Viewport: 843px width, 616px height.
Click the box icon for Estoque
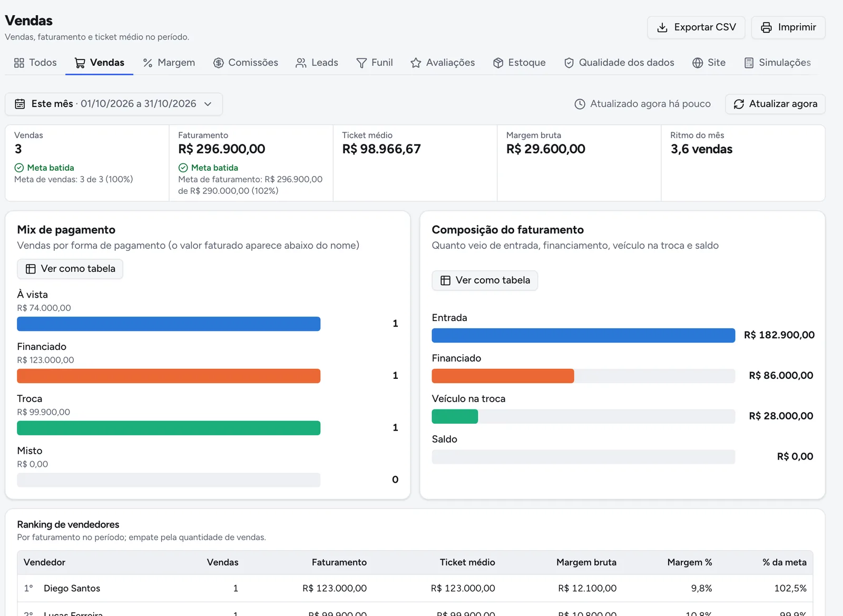pos(498,63)
